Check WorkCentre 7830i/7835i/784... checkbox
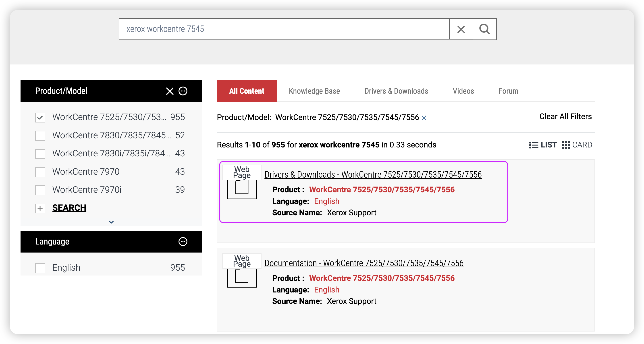Viewport: 644px width, 344px height. 40,153
